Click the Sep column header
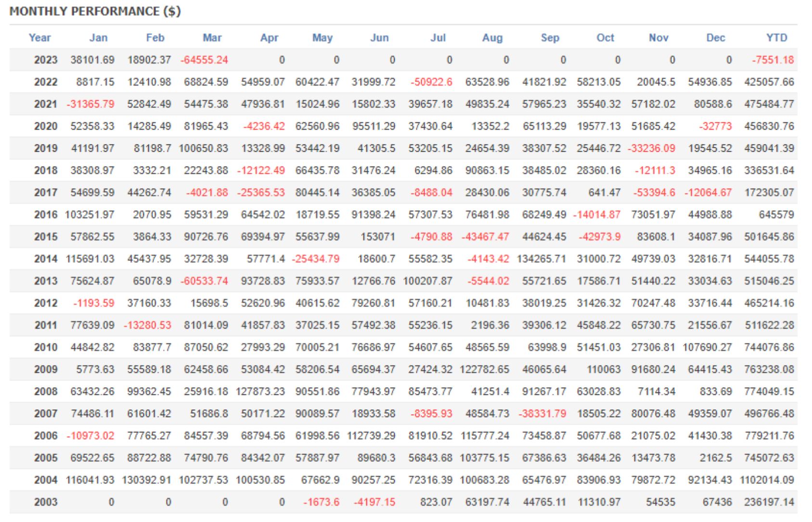The image size is (812, 522). point(550,38)
